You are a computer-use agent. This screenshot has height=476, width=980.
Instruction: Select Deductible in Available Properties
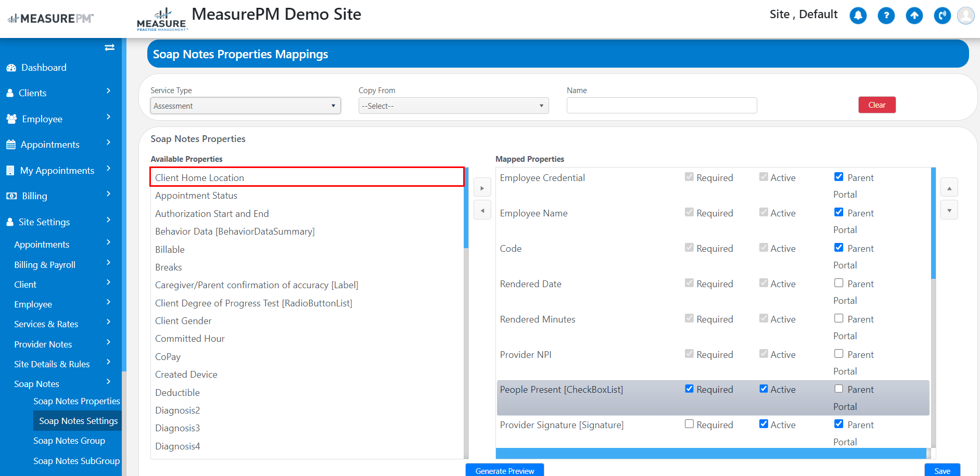coord(307,393)
